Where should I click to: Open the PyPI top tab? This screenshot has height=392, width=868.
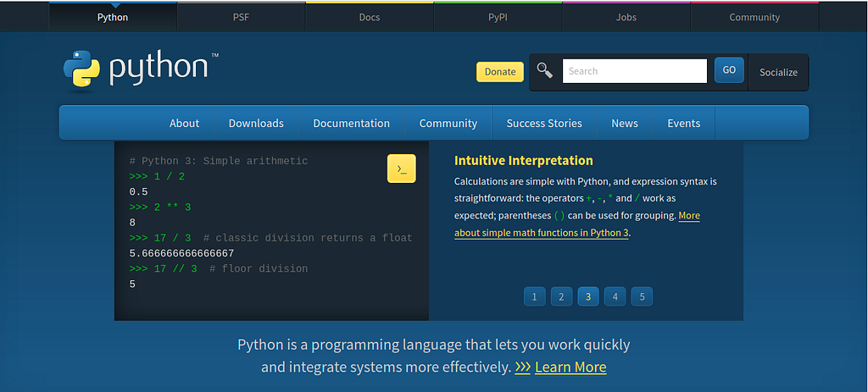(498, 17)
